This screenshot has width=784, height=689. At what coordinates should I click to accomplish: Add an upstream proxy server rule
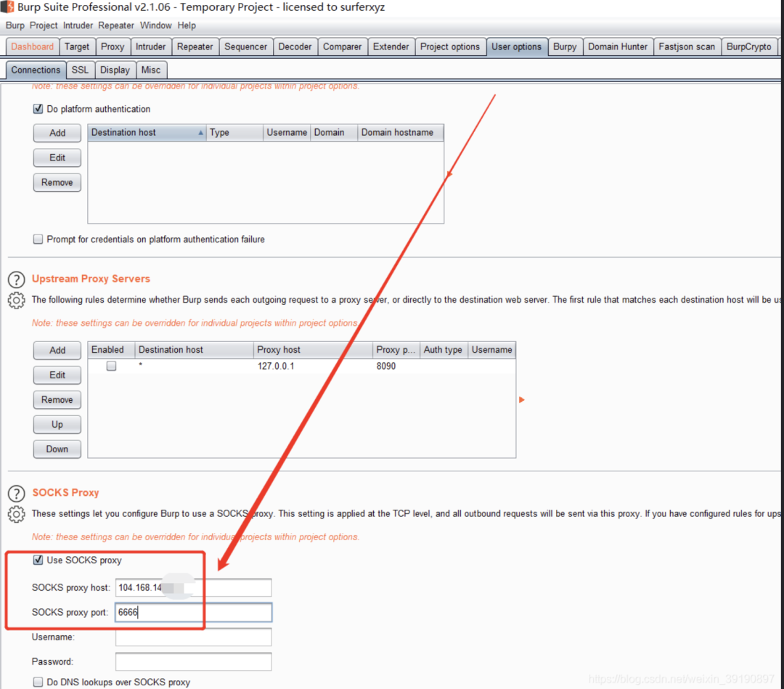[57, 351]
